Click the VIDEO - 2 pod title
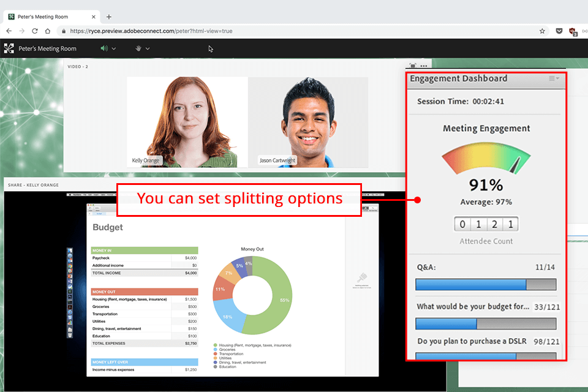Screen dimensions: 588x392 (78, 67)
